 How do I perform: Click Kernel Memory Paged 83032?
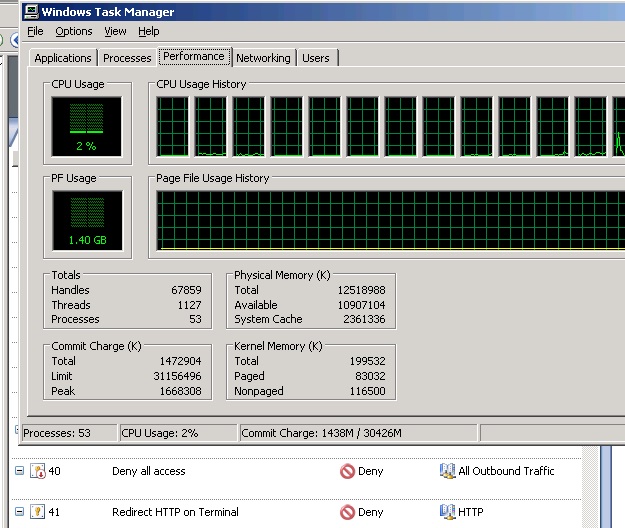[x=370, y=376]
